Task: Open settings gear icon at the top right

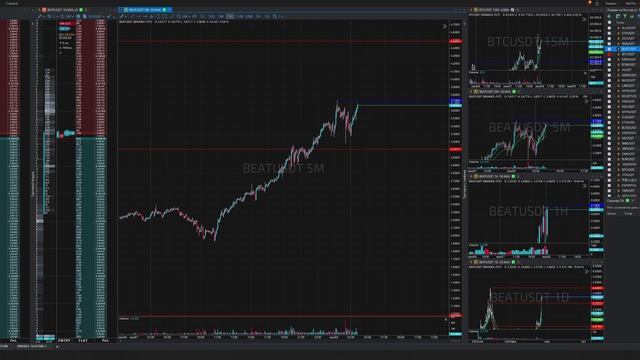Action: tap(597, 4)
